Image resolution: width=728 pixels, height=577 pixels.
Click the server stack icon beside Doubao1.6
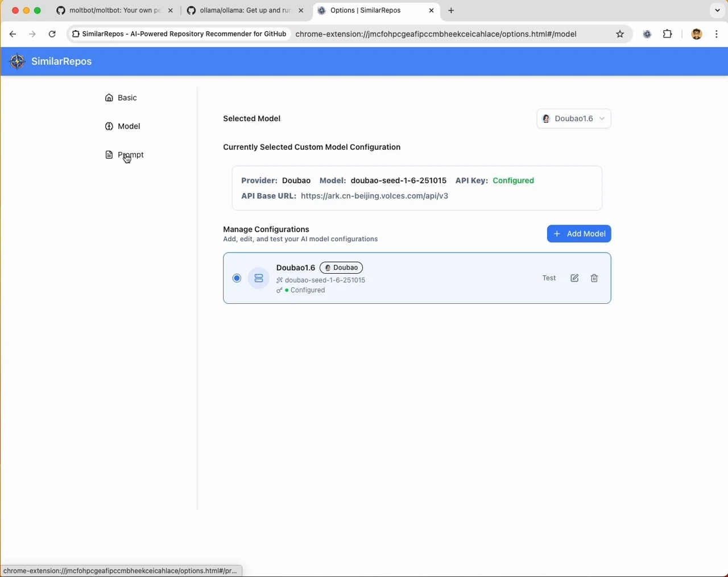coord(259,278)
